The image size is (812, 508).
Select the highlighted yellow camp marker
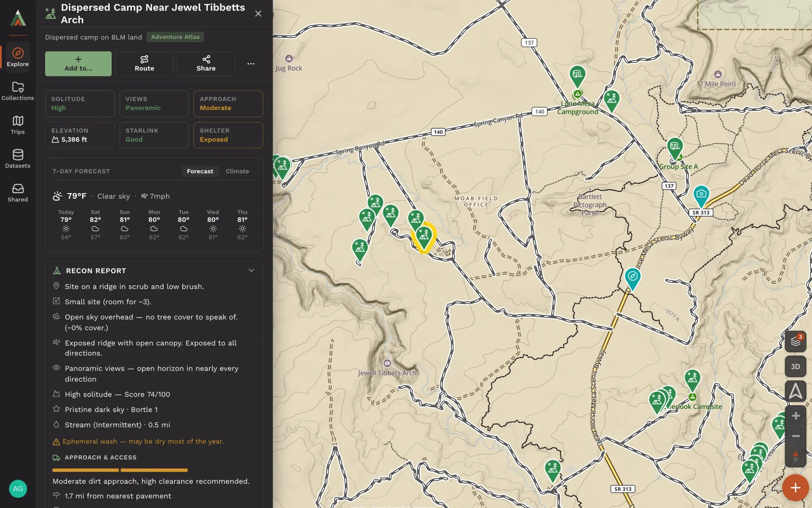coord(423,237)
